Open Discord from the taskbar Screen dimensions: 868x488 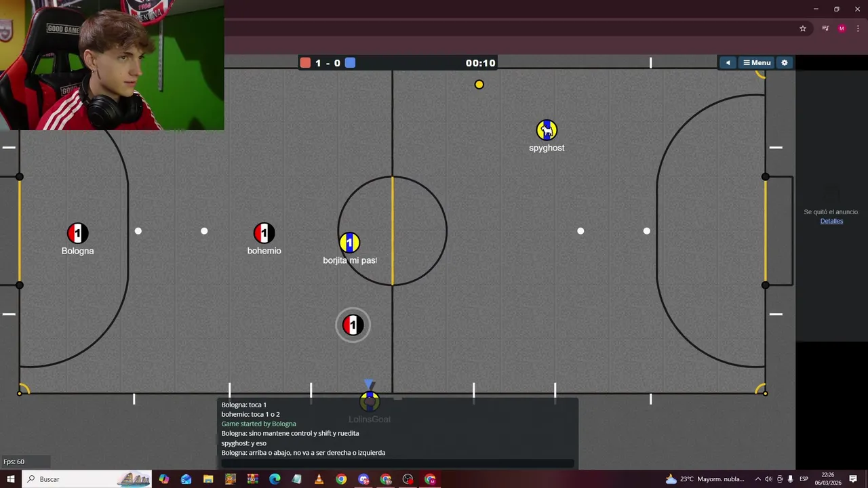click(x=363, y=479)
